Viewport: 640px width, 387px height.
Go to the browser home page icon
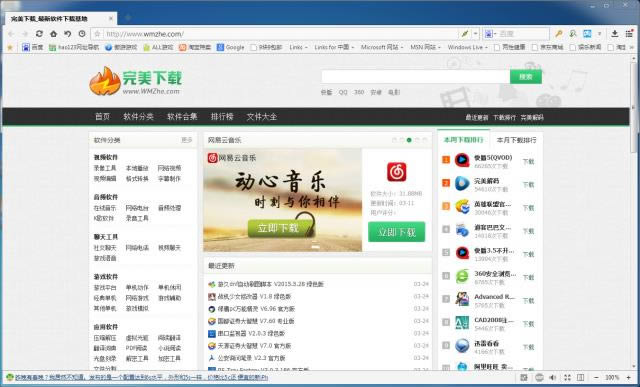pos(53,34)
